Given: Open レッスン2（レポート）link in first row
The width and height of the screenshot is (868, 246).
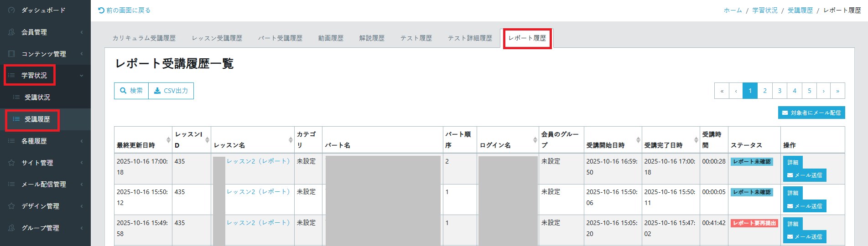Looking at the screenshot, I should point(258,161).
